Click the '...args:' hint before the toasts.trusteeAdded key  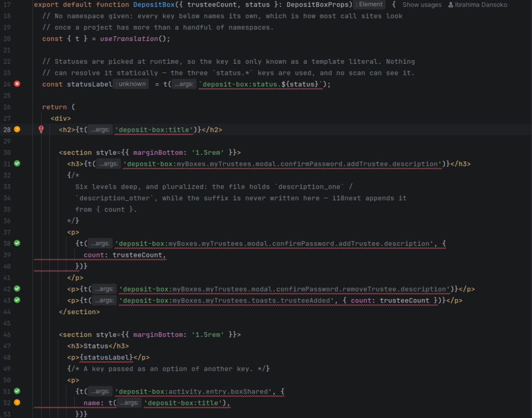tap(104, 300)
